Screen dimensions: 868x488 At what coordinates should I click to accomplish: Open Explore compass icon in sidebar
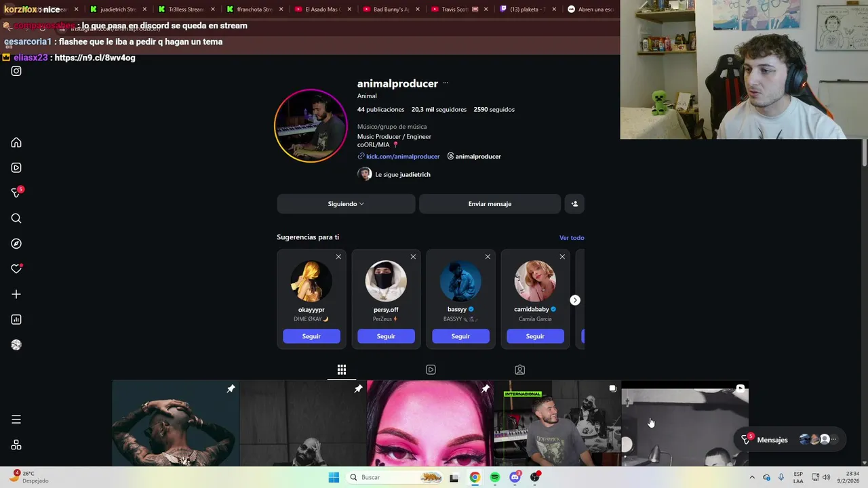[16, 243]
